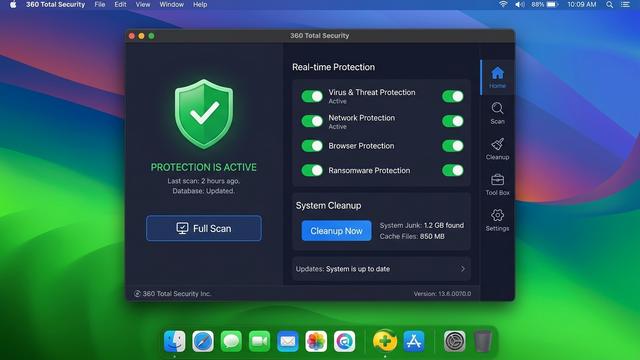Viewport: 640px width, 360px height.
Task: Open the View menu
Action: coord(143,4)
